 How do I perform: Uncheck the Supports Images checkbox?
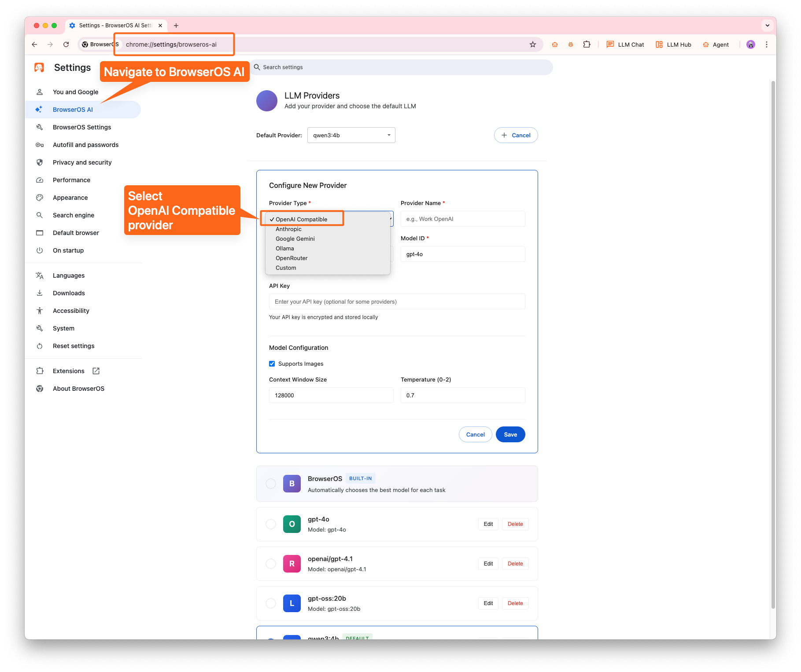[272, 364]
